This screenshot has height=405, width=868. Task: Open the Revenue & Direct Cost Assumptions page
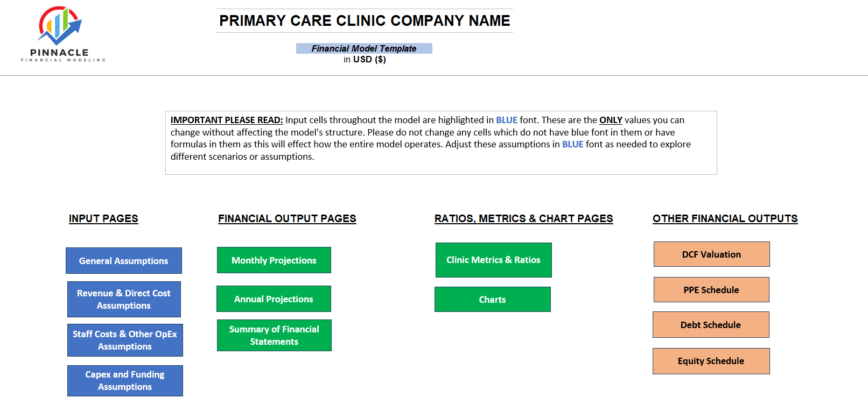(124, 299)
